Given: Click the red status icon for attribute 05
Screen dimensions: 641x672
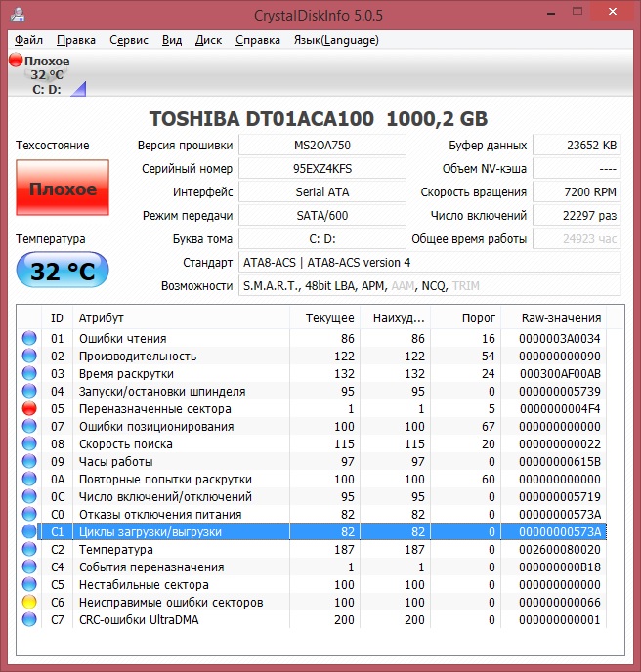Looking at the screenshot, I should pyautogui.click(x=29, y=408).
